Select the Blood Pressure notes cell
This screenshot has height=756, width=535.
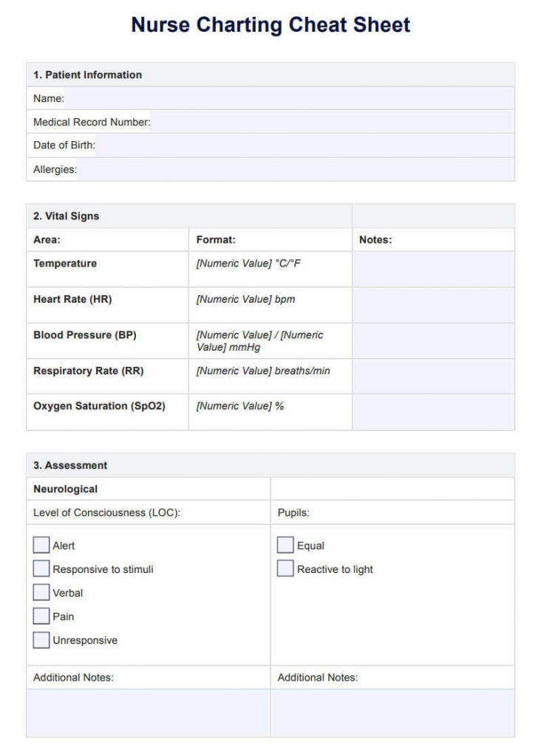(433, 341)
